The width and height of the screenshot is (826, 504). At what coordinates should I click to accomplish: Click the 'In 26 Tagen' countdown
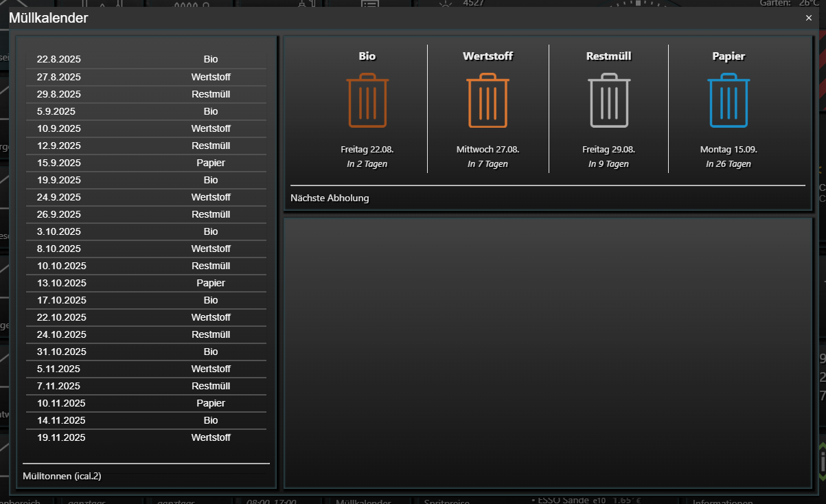pyautogui.click(x=729, y=164)
